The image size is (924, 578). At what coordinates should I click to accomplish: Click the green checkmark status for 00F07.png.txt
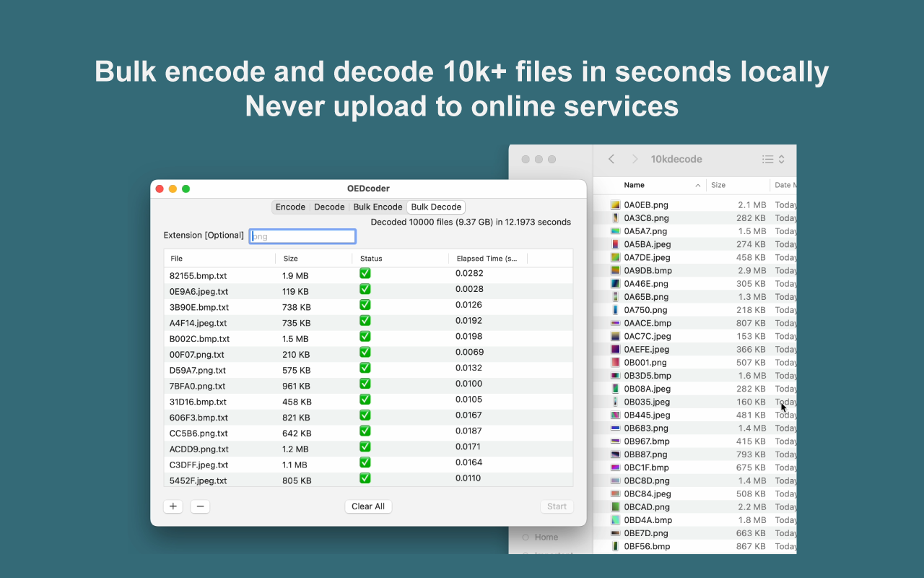coord(365,352)
